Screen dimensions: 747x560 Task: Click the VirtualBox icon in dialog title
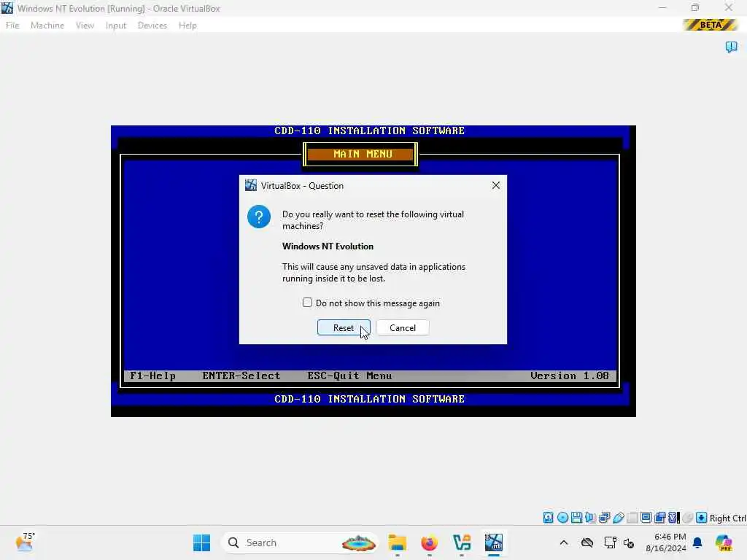(x=251, y=185)
